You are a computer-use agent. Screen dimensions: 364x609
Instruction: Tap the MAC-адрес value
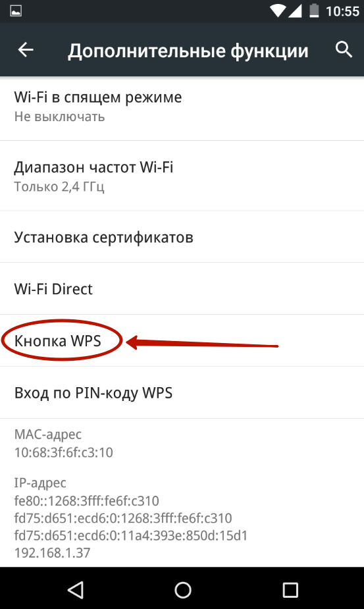pyautogui.click(x=64, y=452)
